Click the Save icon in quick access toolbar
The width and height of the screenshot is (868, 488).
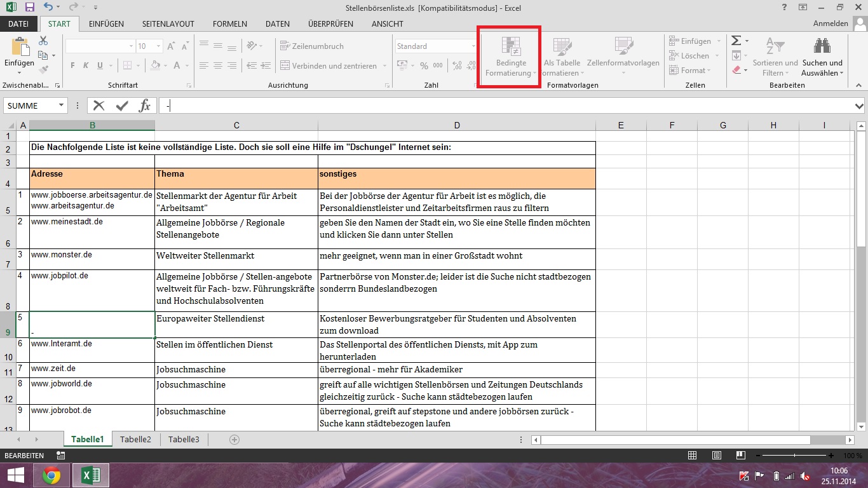pyautogui.click(x=29, y=7)
